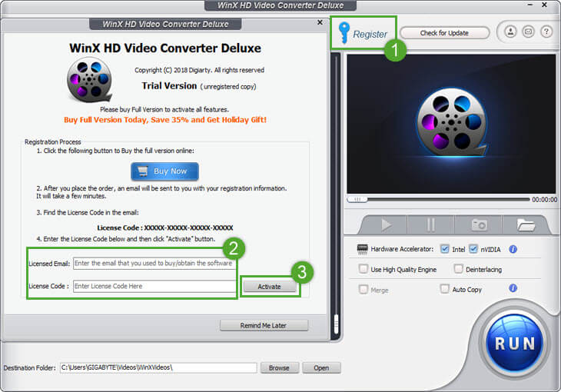The height and width of the screenshot is (392, 561).
Task: Click Remind Me Later button
Action: pos(264,325)
